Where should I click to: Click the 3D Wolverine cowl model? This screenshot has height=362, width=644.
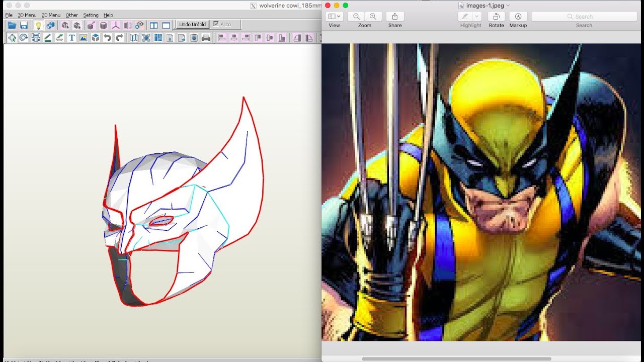[183, 201]
